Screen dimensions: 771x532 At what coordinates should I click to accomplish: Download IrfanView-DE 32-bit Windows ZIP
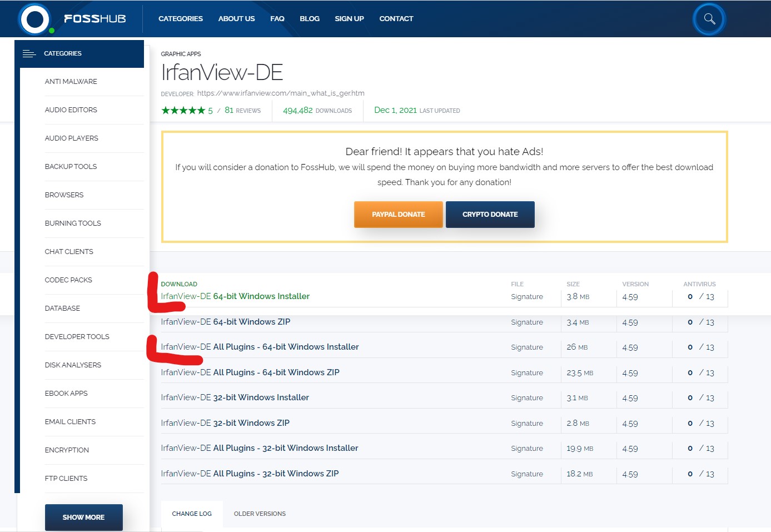tap(225, 423)
